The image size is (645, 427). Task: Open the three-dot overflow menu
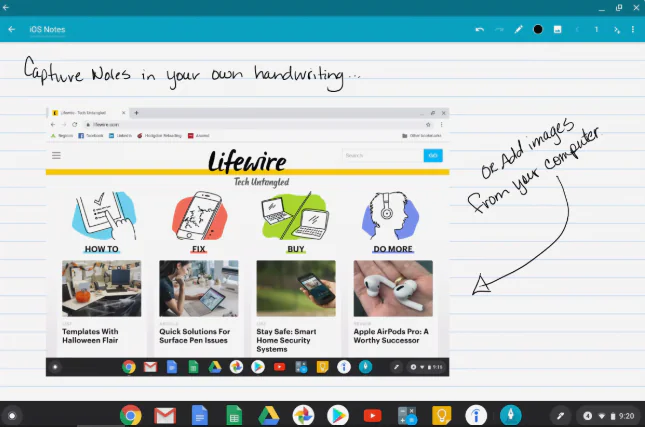(x=633, y=29)
